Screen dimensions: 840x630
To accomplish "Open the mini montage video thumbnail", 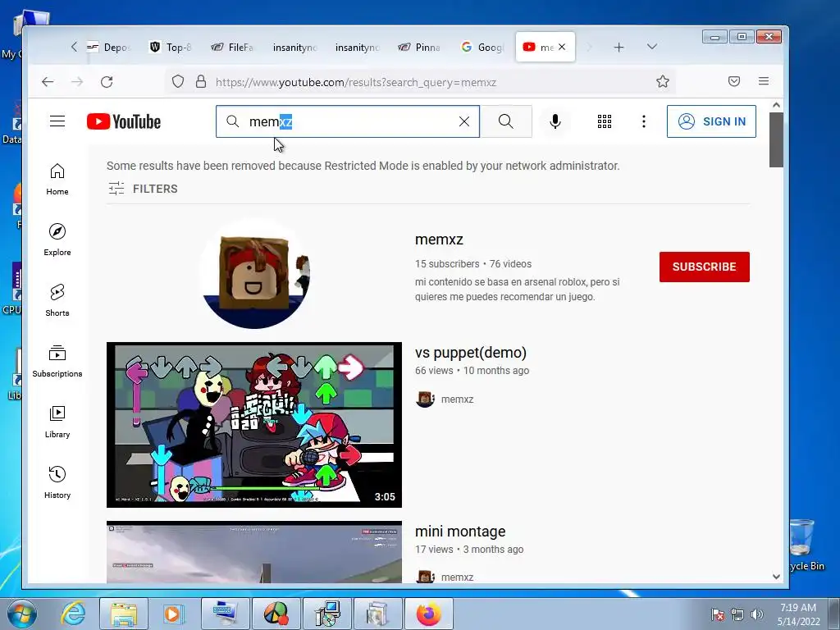I will tap(254, 552).
